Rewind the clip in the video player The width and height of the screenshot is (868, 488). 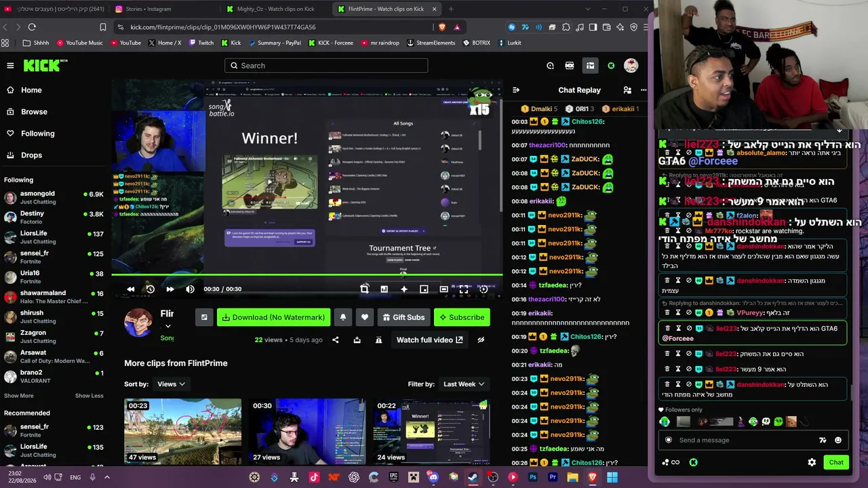[131, 289]
